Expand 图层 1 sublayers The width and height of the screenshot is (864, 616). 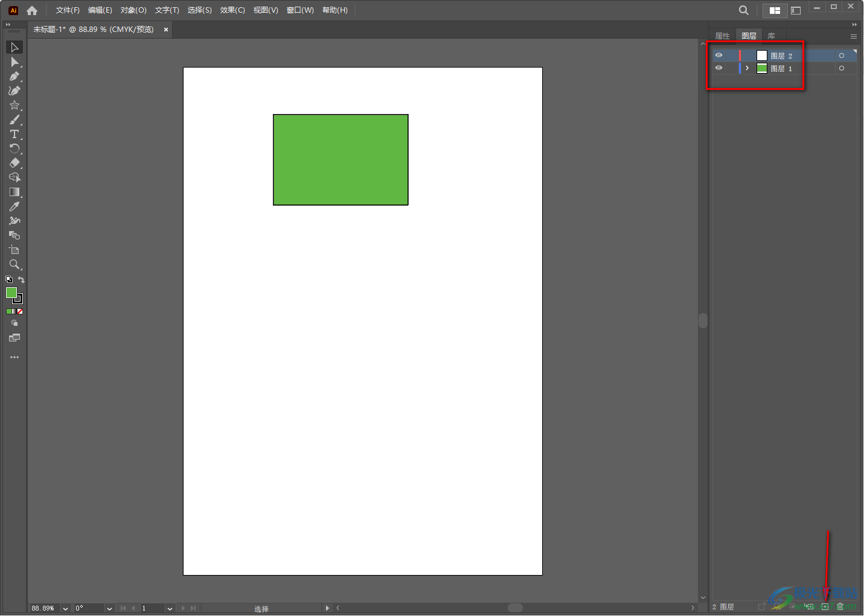pyautogui.click(x=747, y=68)
